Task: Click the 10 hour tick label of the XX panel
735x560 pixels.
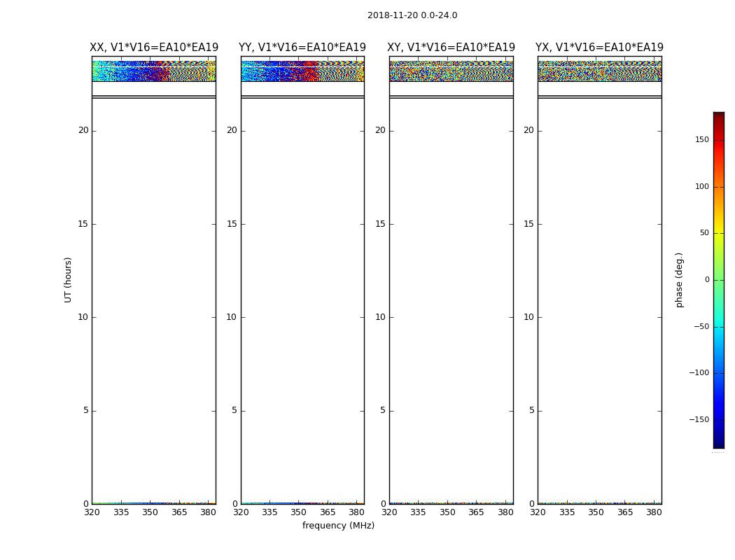Action: coord(83,317)
